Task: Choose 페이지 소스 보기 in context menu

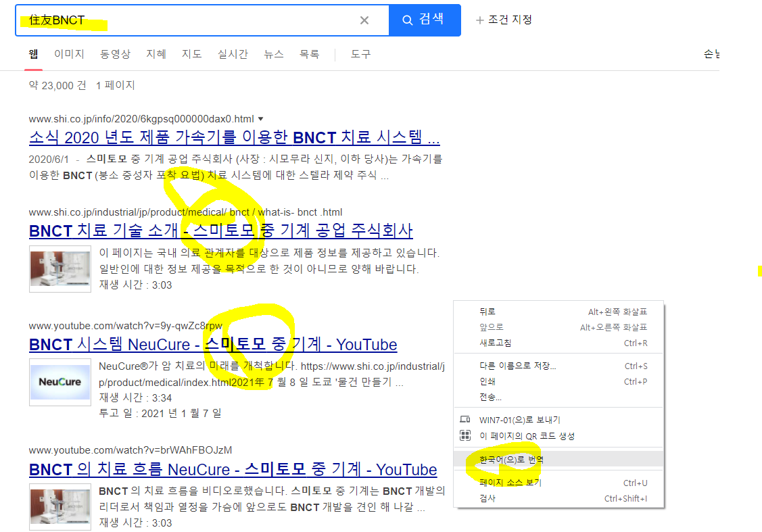Action: (x=559, y=483)
